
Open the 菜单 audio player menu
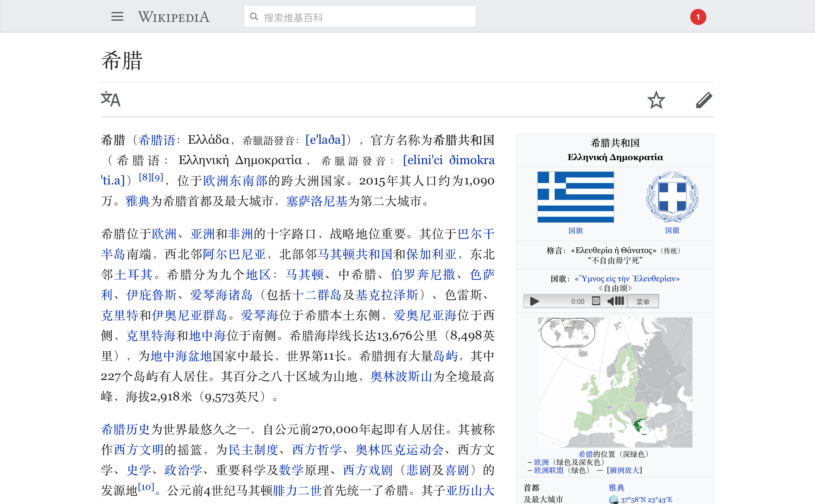click(x=643, y=301)
